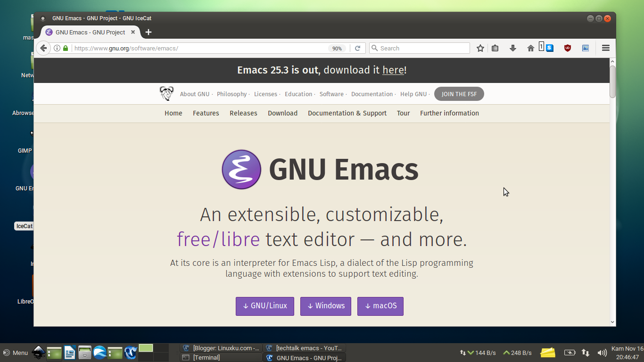Close the GNU Emacs - GNU Project tab
644x362 pixels.
coord(133,32)
